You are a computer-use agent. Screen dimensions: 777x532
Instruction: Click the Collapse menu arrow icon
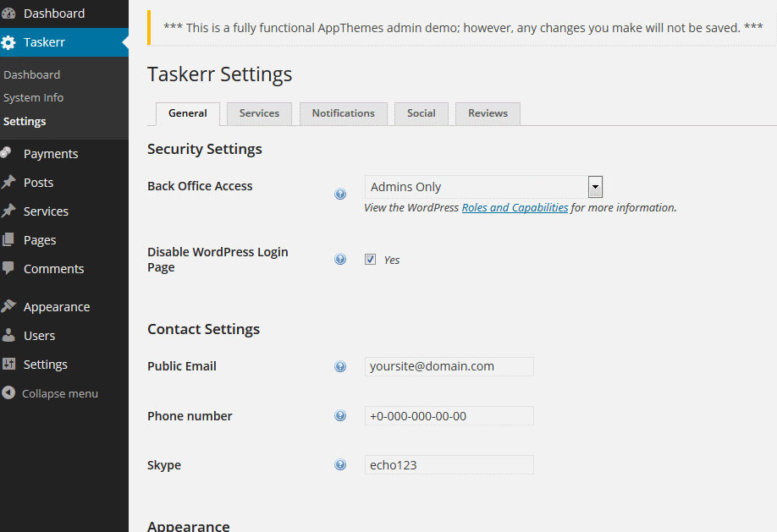[8, 392]
